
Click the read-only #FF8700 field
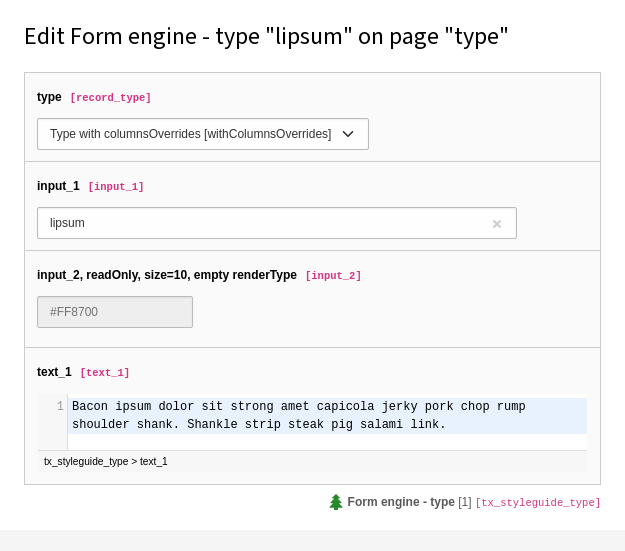pos(115,312)
